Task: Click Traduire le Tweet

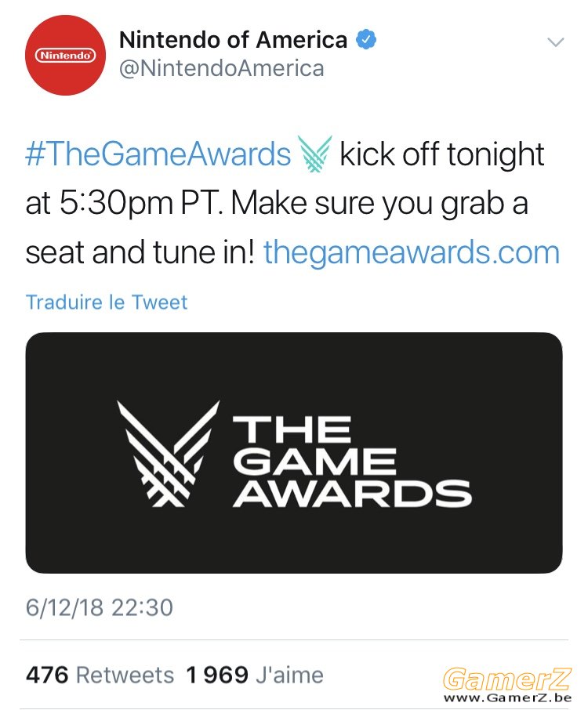Action: [x=107, y=302]
